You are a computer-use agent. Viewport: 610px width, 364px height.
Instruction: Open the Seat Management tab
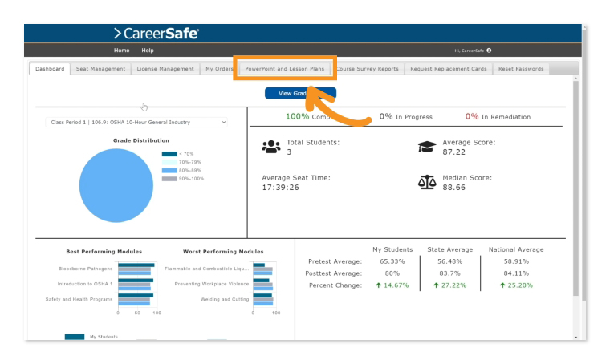100,69
